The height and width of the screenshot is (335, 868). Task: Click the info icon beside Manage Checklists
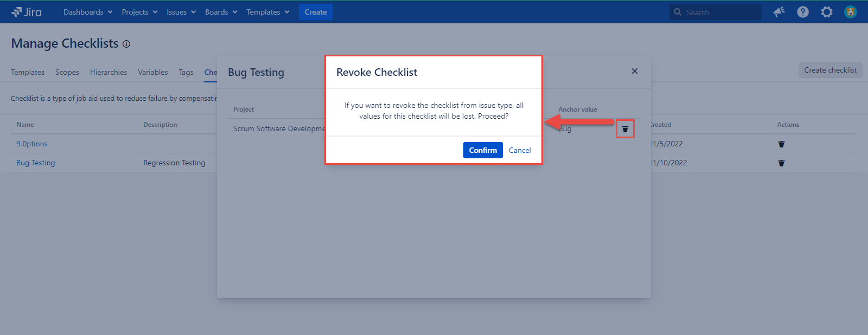pyautogui.click(x=126, y=44)
